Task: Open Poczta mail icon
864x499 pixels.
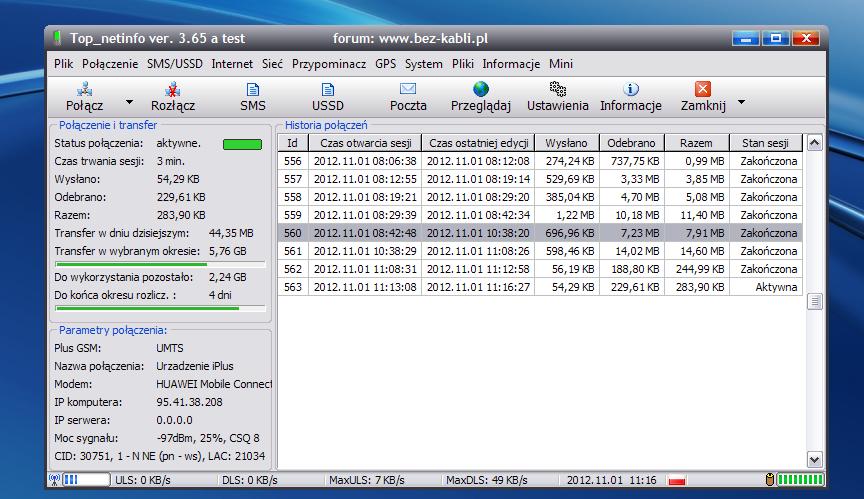Action: 408,90
